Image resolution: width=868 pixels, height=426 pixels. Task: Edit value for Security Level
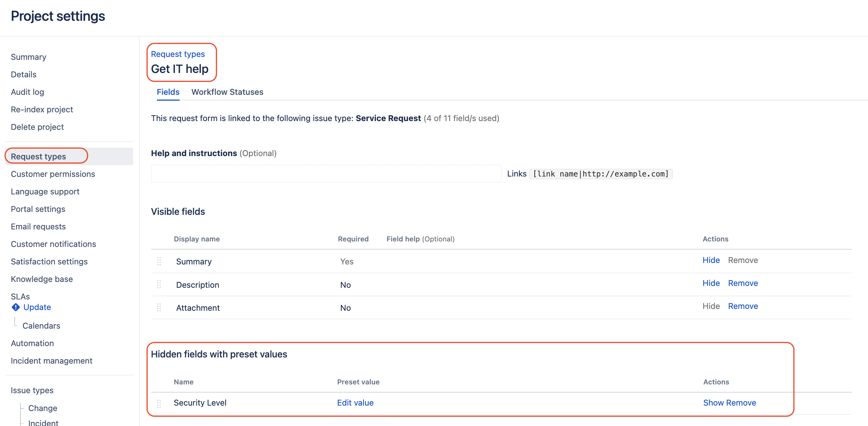[355, 403]
